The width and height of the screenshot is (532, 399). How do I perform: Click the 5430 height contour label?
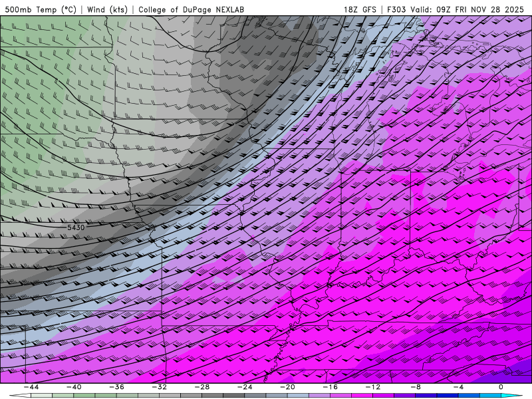76,227
